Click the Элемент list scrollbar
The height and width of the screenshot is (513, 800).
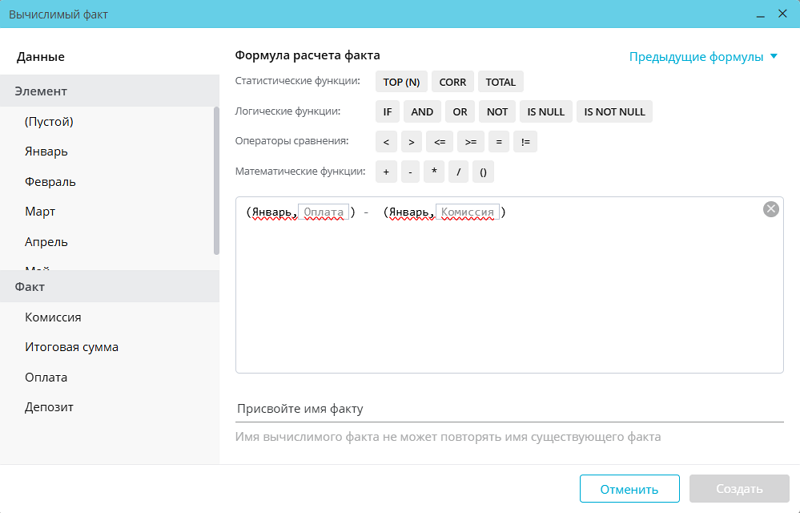[216, 180]
